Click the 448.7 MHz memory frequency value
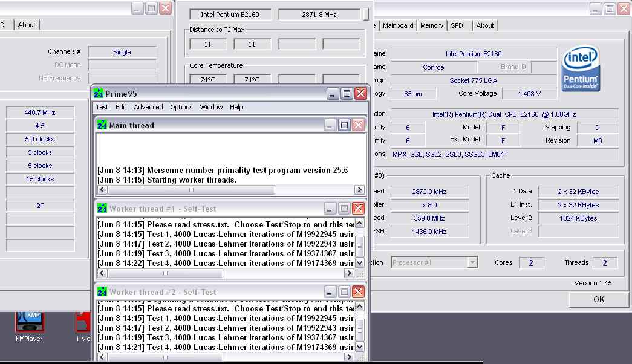 [40, 112]
